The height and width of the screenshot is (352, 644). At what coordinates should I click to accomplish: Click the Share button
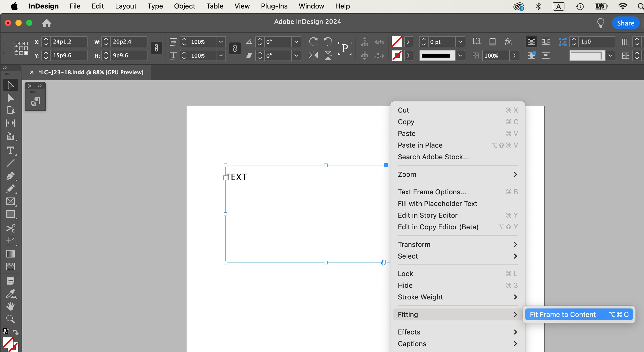(x=625, y=23)
